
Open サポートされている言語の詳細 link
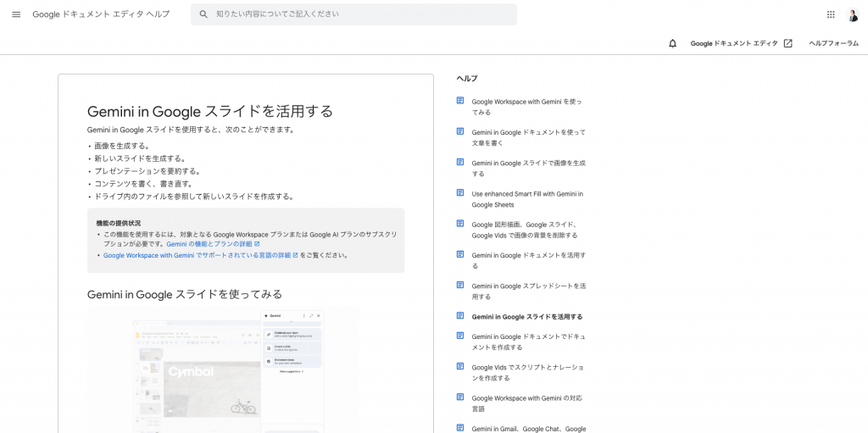pos(201,255)
